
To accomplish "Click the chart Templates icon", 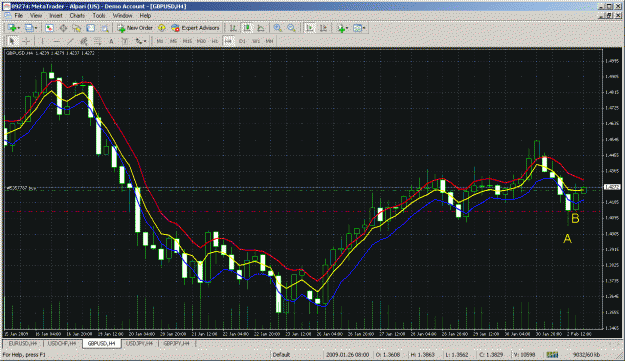I will (357, 28).
